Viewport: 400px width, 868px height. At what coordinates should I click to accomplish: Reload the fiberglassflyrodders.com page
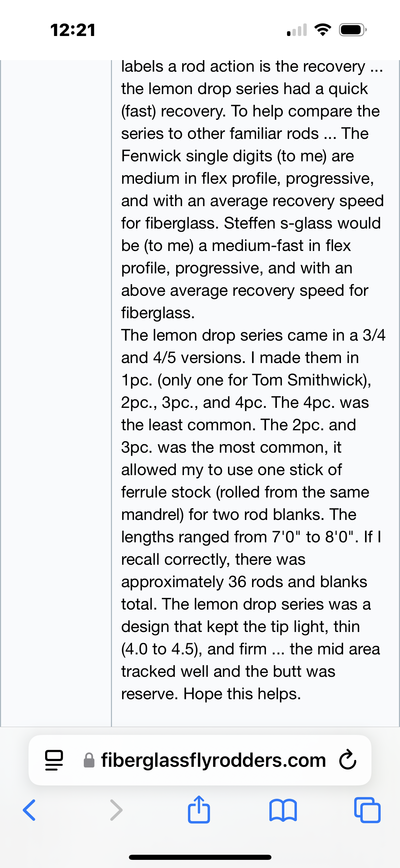pyautogui.click(x=347, y=760)
